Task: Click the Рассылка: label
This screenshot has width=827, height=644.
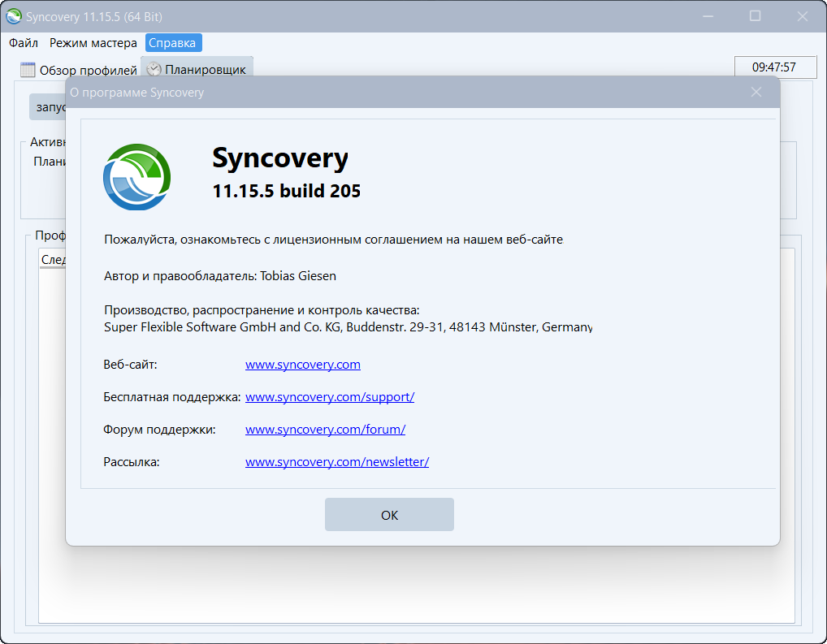Action: (x=132, y=462)
